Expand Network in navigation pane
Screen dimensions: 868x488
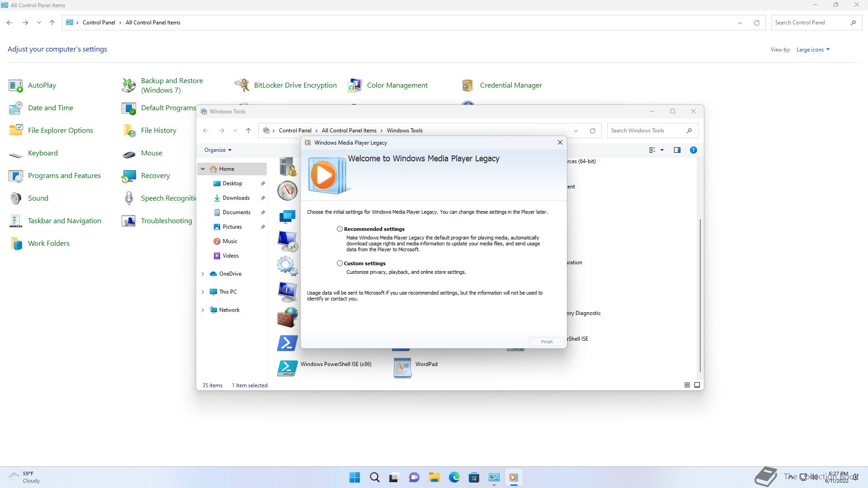203,310
